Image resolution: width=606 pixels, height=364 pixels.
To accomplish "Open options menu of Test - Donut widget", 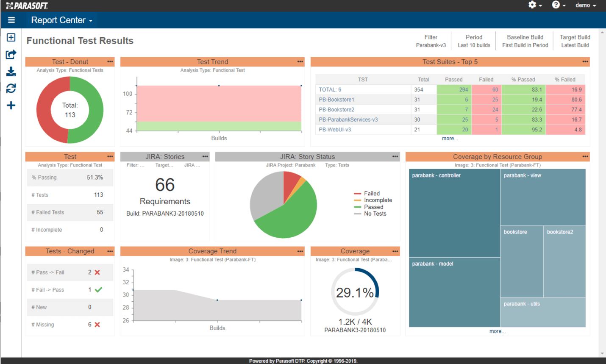I will [x=110, y=62].
